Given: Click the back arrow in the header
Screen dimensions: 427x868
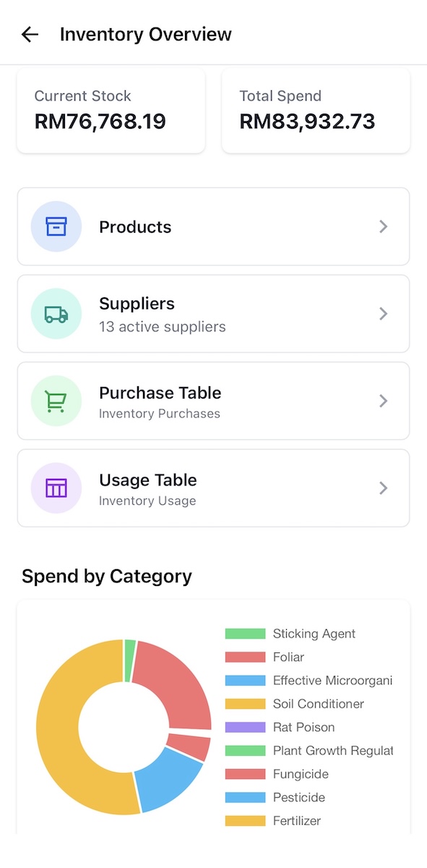Looking at the screenshot, I should 29,34.
